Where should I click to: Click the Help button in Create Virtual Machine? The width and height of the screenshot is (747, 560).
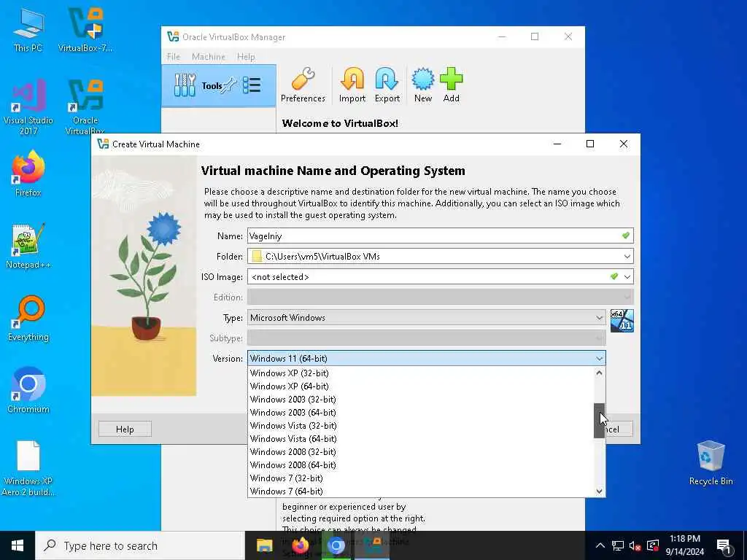click(x=125, y=429)
